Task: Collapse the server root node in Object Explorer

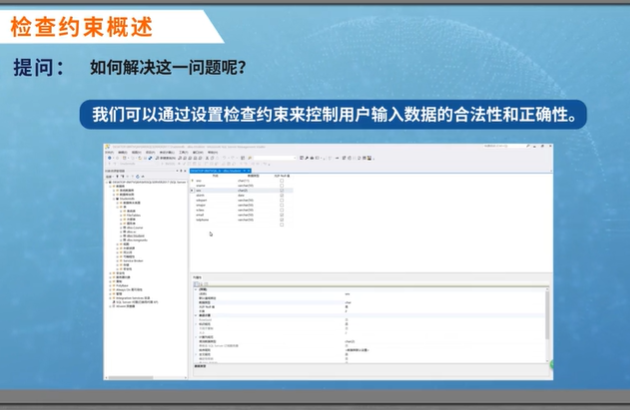Action: click(107, 182)
